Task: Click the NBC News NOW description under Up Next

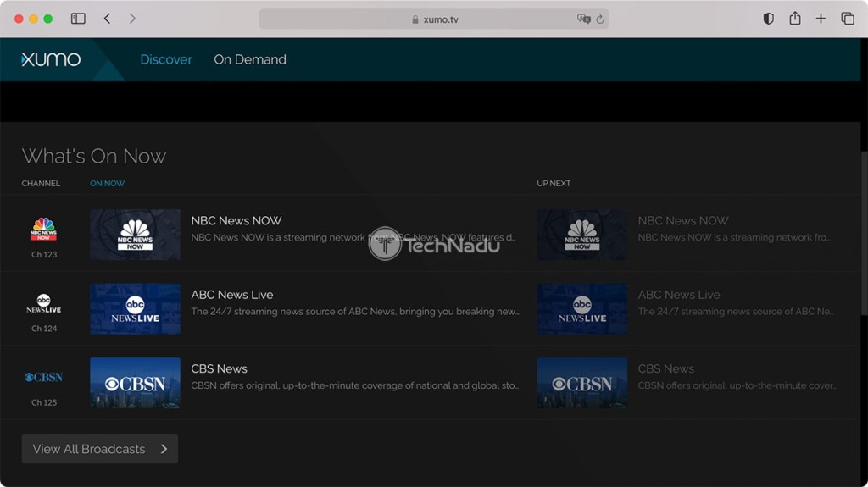Action: [734, 237]
